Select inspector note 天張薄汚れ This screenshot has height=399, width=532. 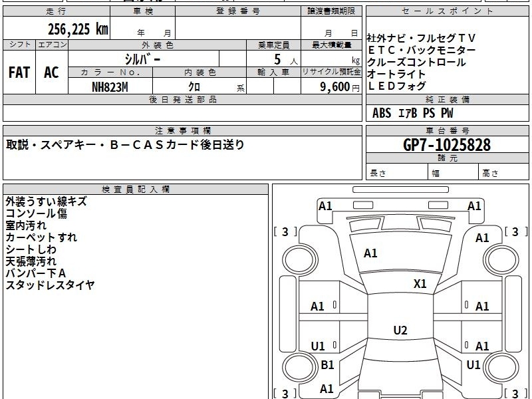click(x=31, y=261)
